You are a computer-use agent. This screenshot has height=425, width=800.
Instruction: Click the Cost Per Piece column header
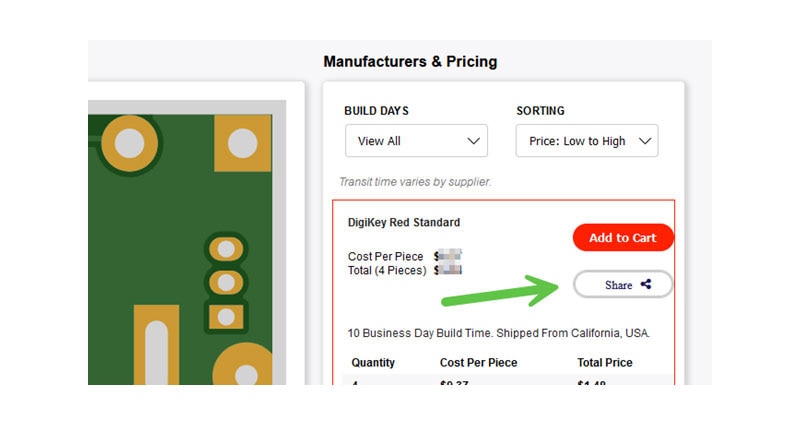point(478,363)
